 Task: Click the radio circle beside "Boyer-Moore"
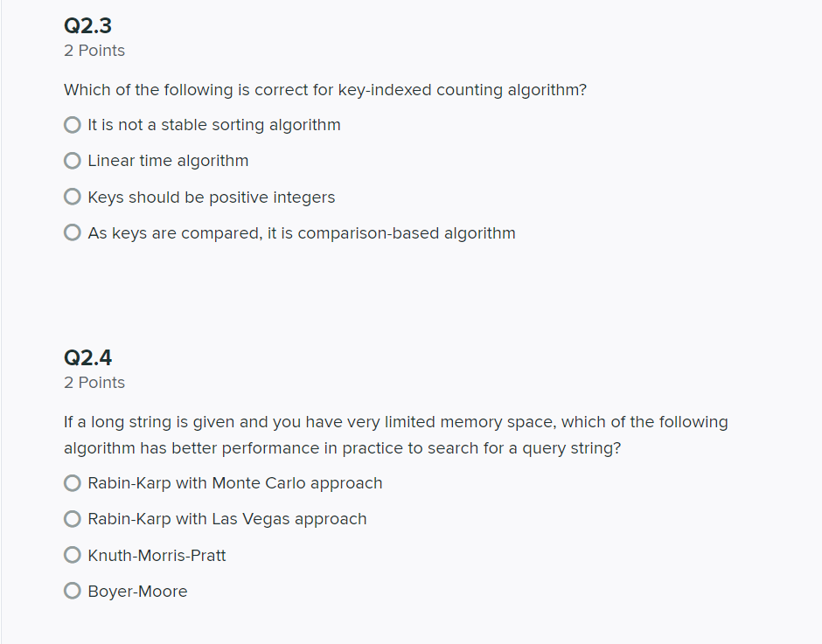pyautogui.click(x=72, y=590)
